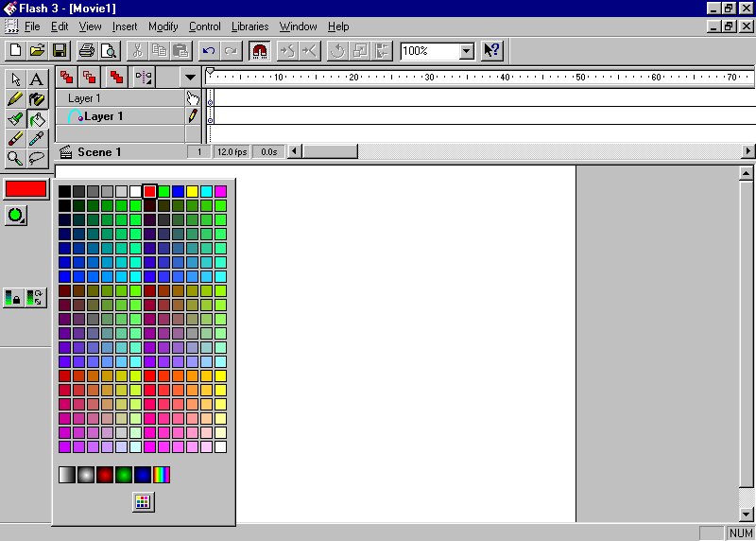
Task: Click the Cut scissors icon
Action: [137, 51]
